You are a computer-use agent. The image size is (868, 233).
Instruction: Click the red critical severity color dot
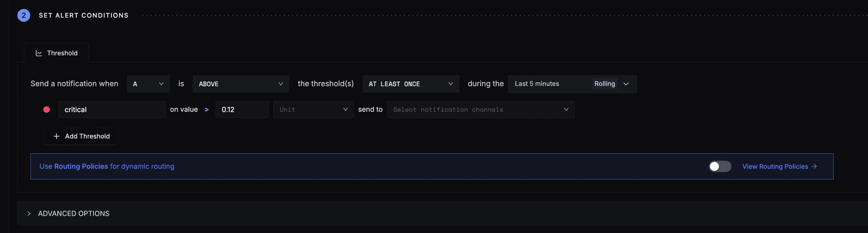click(x=46, y=110)
